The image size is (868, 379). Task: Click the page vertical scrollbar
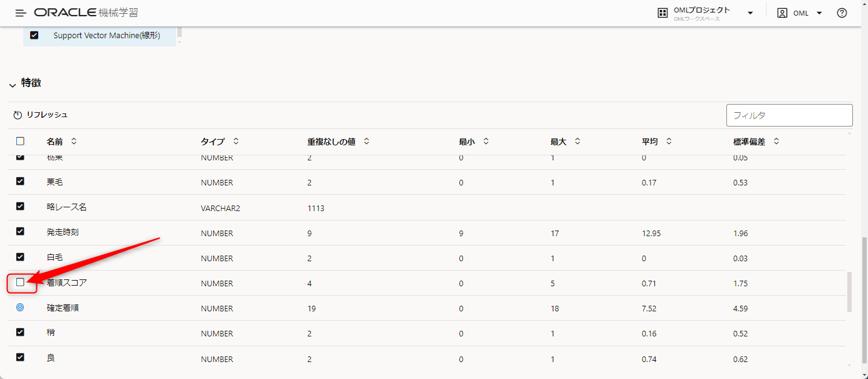(x=865, y=301)
